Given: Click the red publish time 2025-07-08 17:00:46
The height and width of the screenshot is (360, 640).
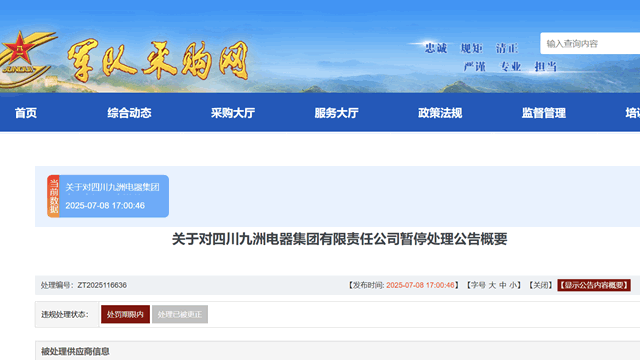Looking at the screenshot, I should (x=420, y=285).
